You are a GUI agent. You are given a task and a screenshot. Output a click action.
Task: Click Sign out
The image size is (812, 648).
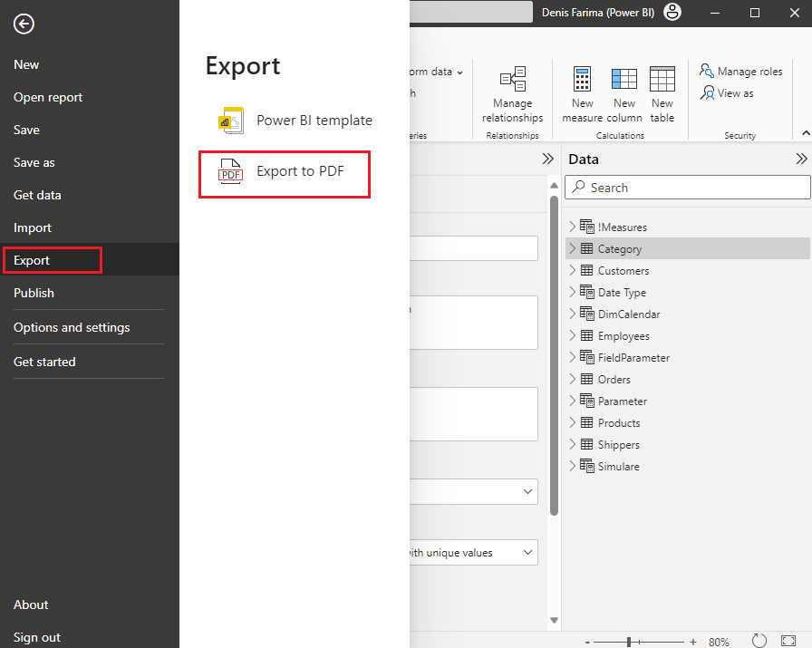pos(37,637)
